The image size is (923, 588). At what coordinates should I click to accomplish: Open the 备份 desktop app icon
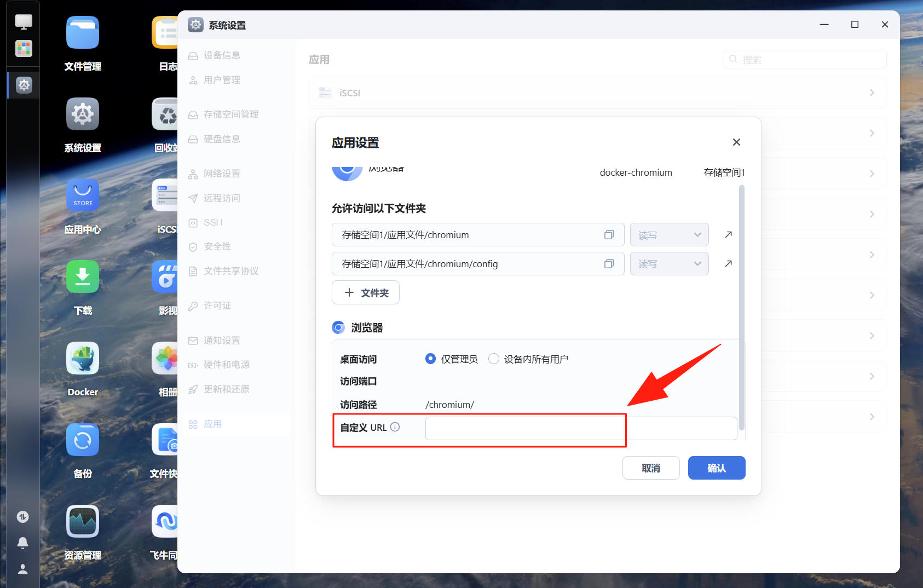(83, 440)
